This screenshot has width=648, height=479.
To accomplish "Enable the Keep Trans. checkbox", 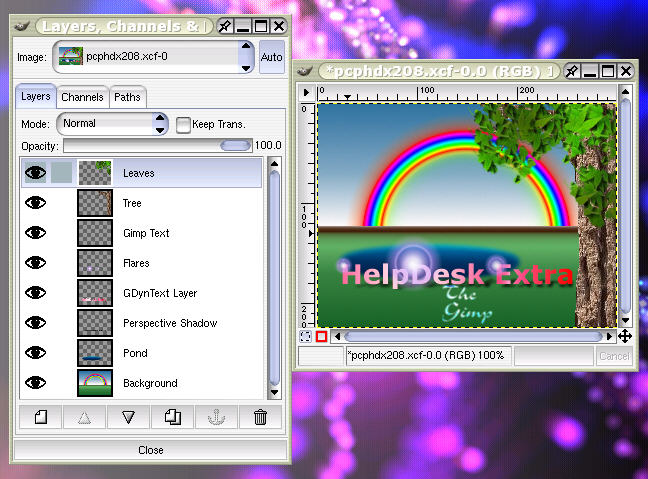I will click(184, 125).
